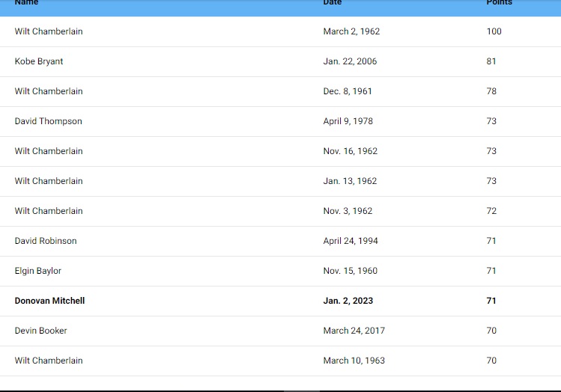
Task: Click the 100 points value
Action: (494, 31)
